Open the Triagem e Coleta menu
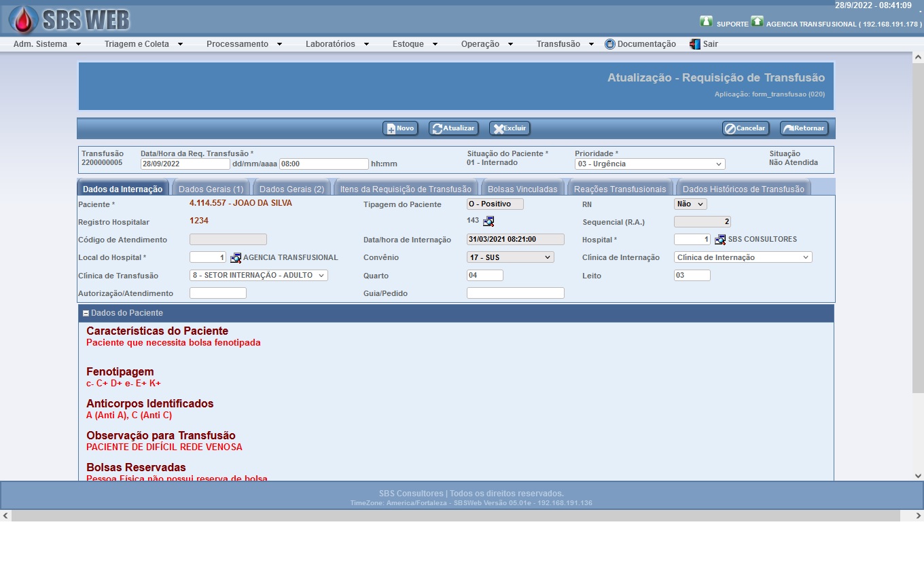Viewport: 924px width, 571px height. 143,44
